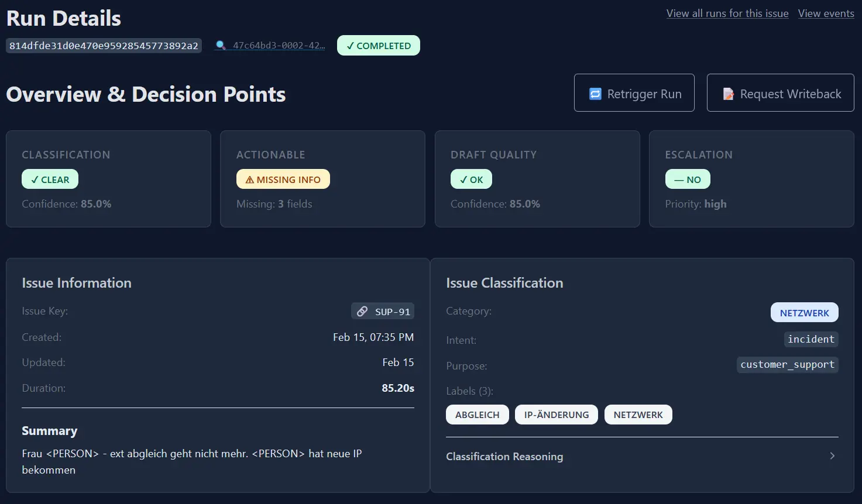The height and width of the screenshot is (504, 862).
Task: Click the MISSING INFO badge
Action: click(283, 179)
